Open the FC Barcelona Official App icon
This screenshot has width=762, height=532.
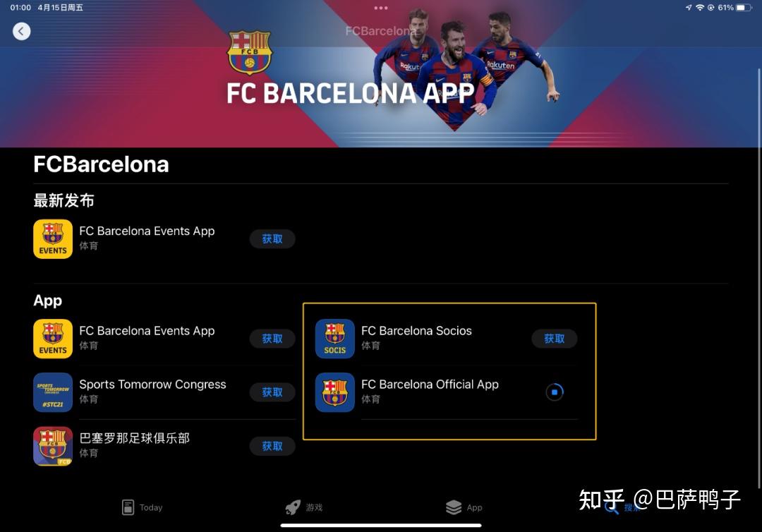coord(335,392)
